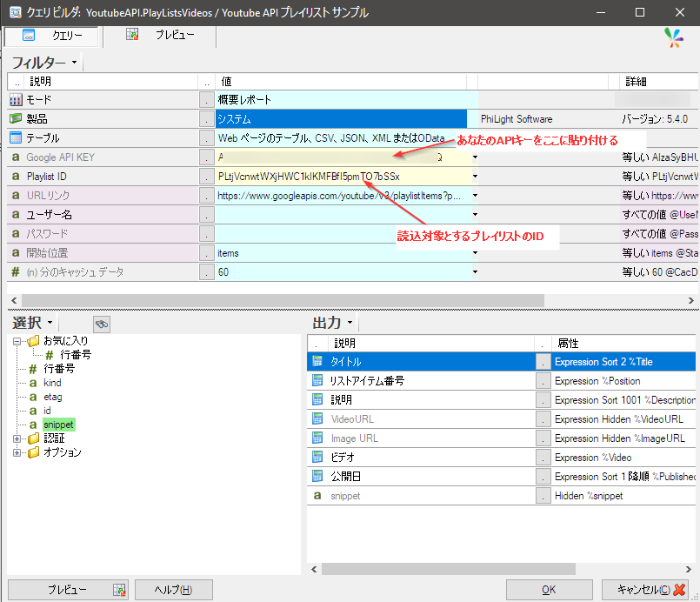
Task: Click the テーブル row table icon
Action: (16, 138)
